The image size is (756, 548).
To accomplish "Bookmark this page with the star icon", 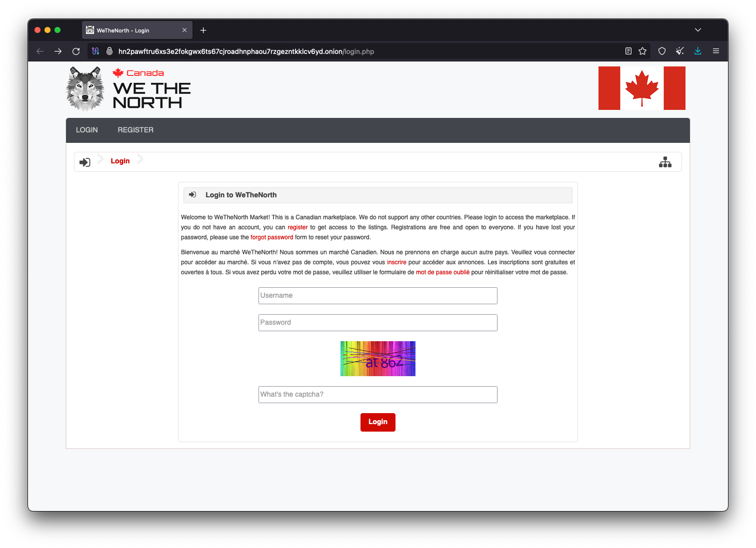I will pos(642,51).
